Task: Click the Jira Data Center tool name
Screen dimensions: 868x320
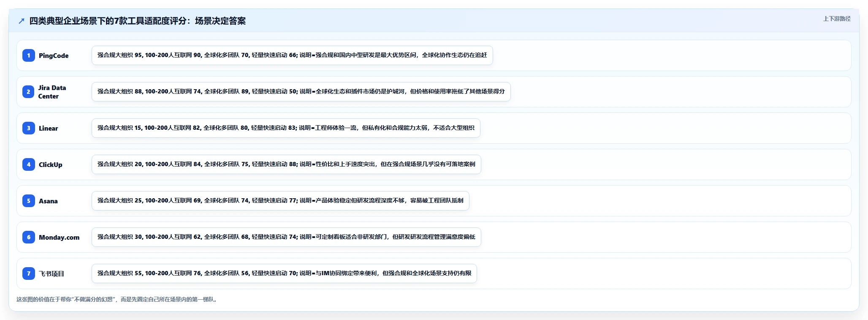Action: point(52,92)
